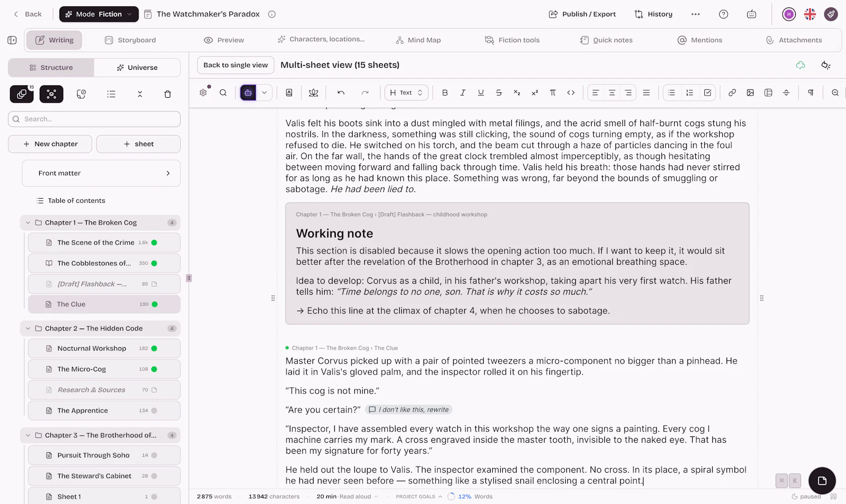This screenshot has height=504, width=846.
Task: Open Fiction tools tab
Action: [512, 40]
